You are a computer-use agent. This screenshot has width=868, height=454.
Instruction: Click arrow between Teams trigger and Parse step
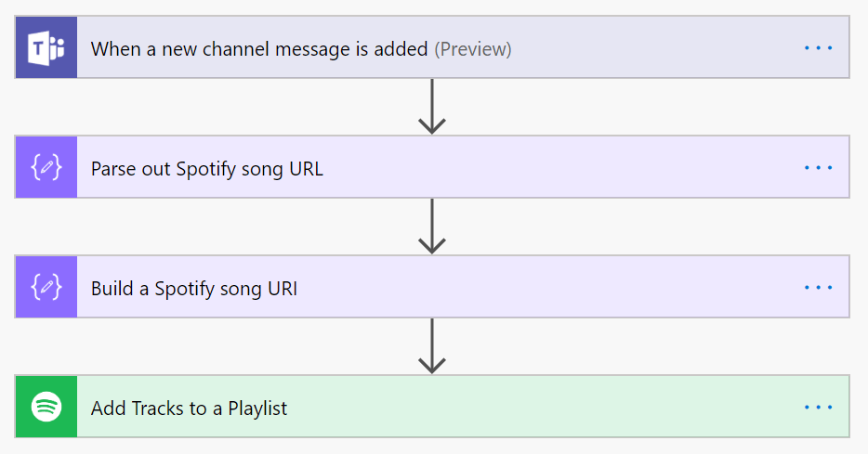click(432, 106)
